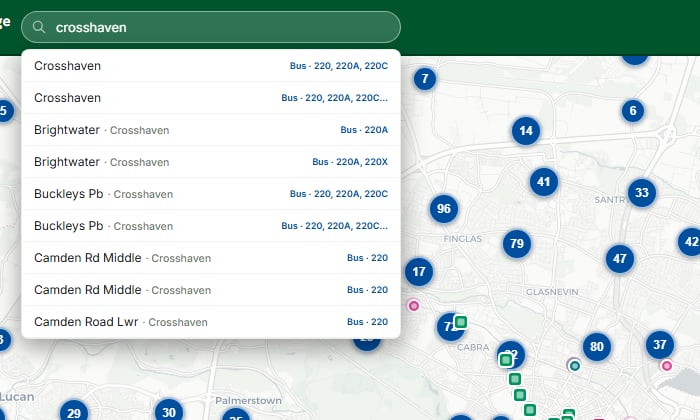Screen dimensions: 700x420
Task: Click cluster marker 29 near Lucan
Action: pyautogui.click(x=74, y=412)
